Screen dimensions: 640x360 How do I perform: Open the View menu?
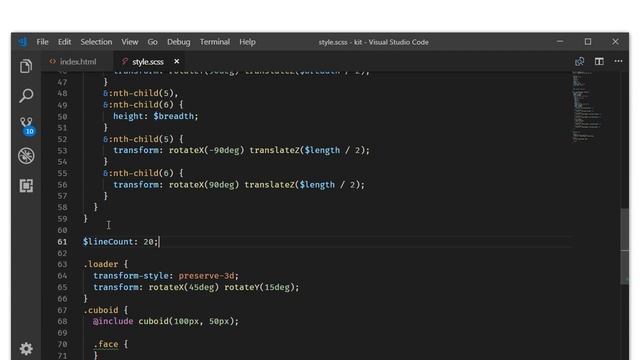coord(130,42)
